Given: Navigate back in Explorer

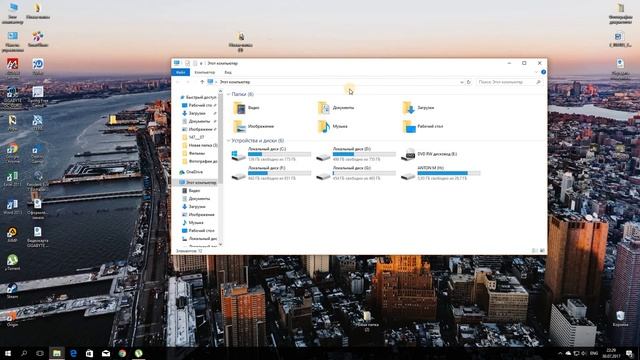Looking at the screenshot, I should [178, 82].
